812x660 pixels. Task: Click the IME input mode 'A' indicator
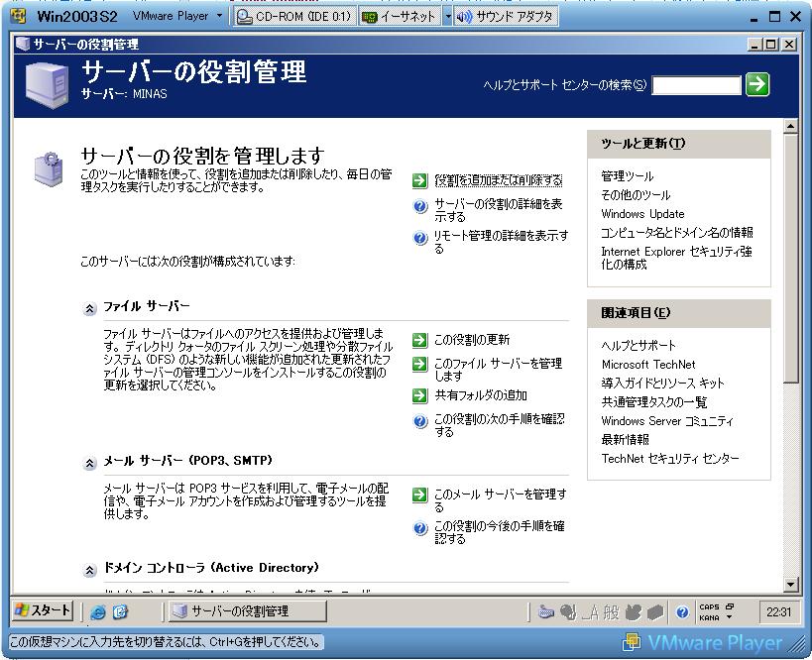pos(591,612)
